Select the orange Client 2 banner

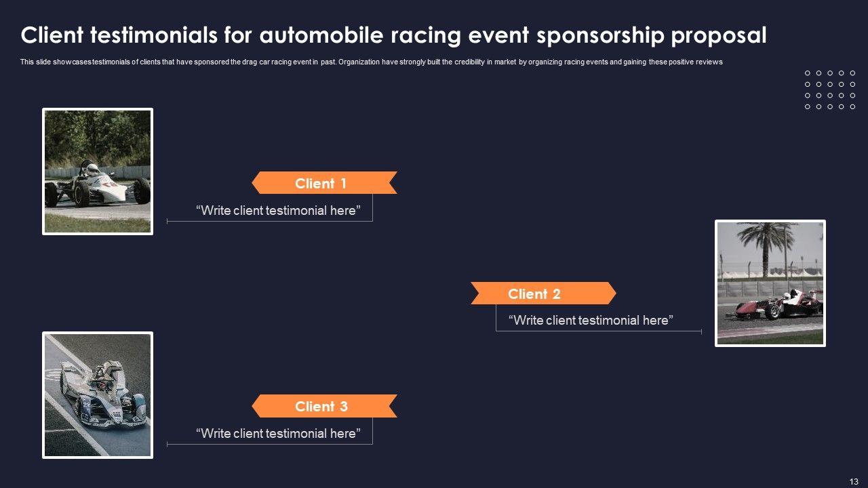[543, 293]
